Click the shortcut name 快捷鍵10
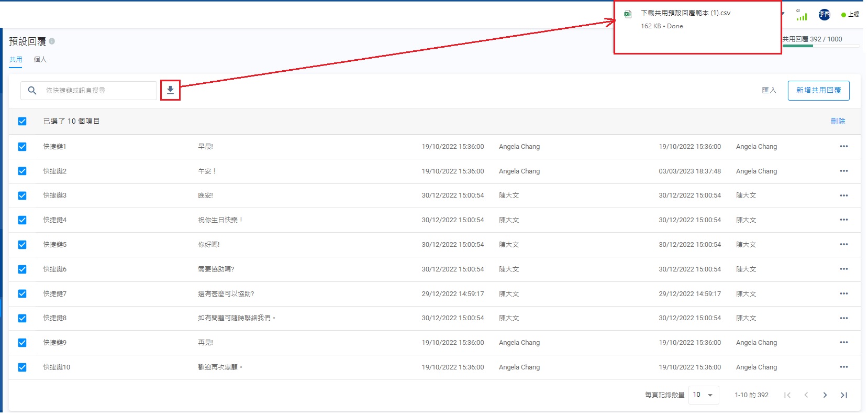Image resolution: width=868 pixels, height=414 pixels. [57, 367]
